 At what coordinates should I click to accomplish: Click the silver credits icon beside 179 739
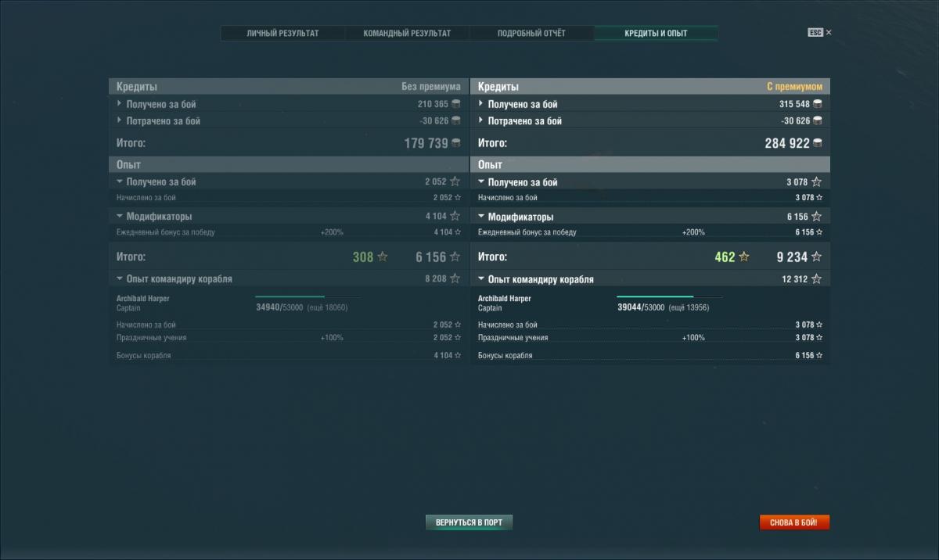coord(456,143)
